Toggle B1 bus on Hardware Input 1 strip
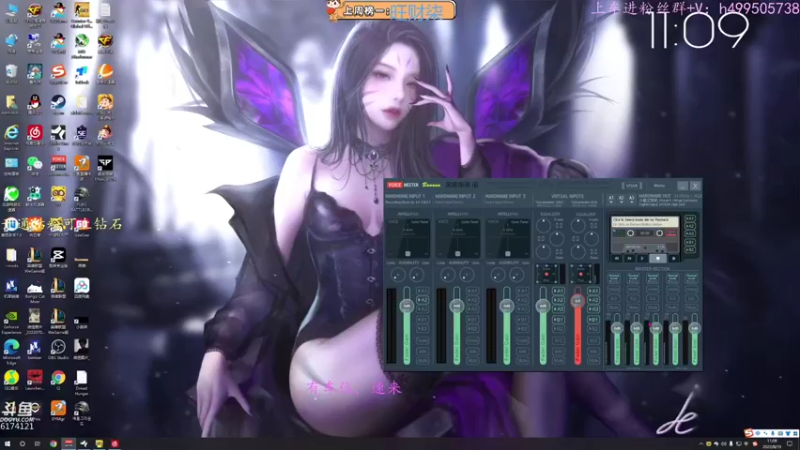Viewport: 800px width, 450px height. [422, 319]
